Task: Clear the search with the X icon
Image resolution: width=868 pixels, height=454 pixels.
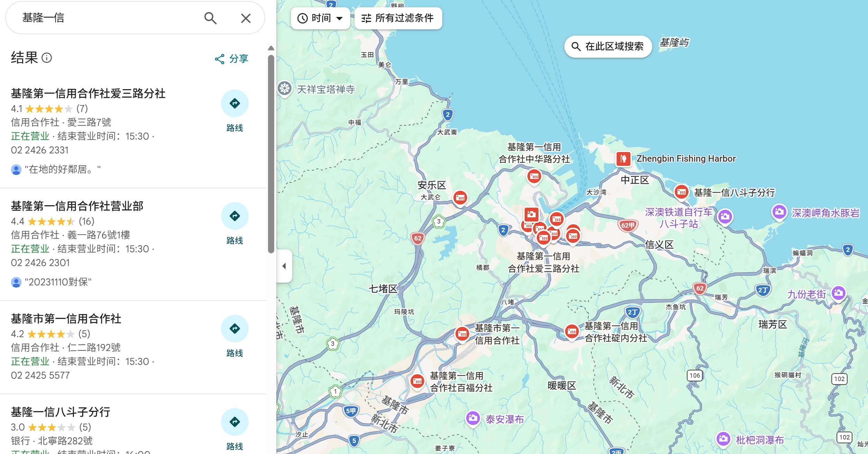Action: (x=246, y=18)
